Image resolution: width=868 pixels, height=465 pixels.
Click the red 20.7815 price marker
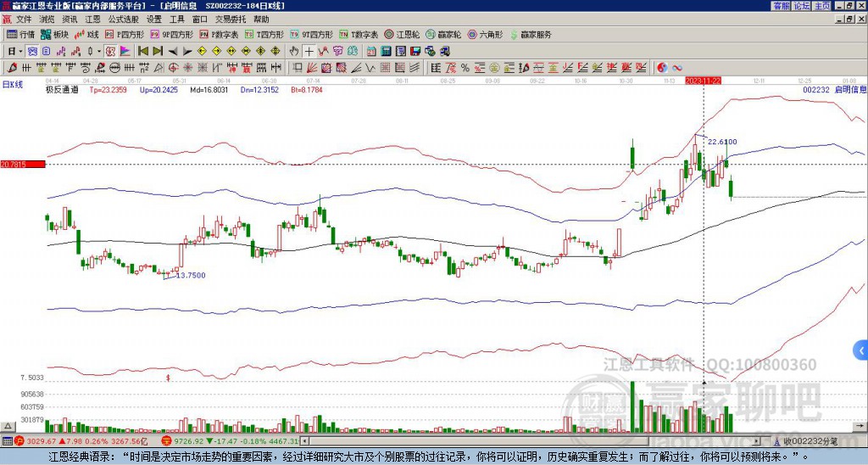pos(23,164)
